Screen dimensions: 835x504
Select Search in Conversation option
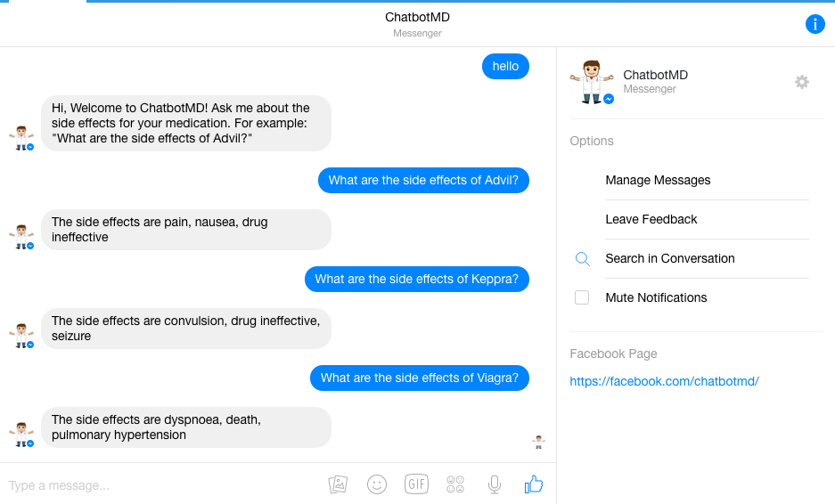[x=670, y=258]
